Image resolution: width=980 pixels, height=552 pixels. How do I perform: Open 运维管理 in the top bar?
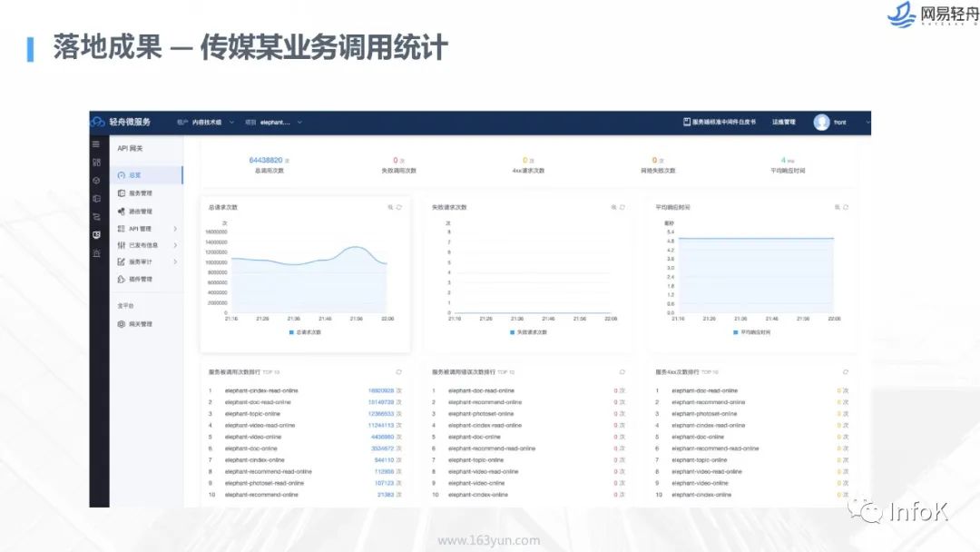tap(784, 122)
